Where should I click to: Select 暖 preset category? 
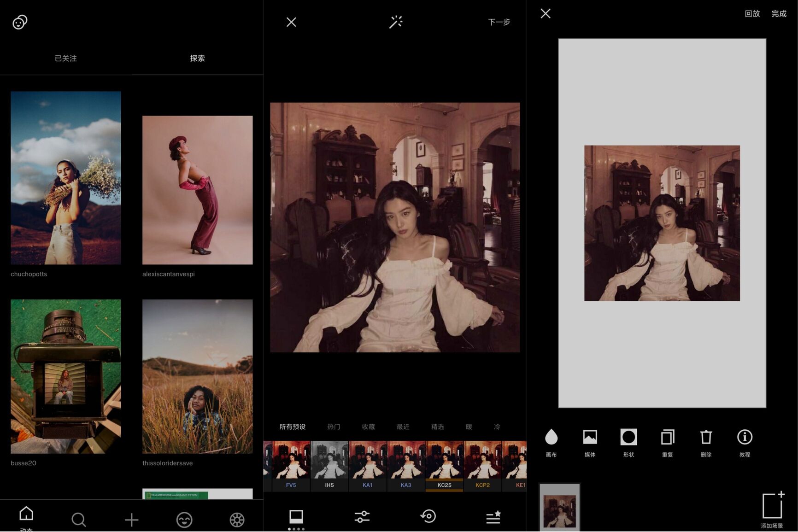coord(469,427)
